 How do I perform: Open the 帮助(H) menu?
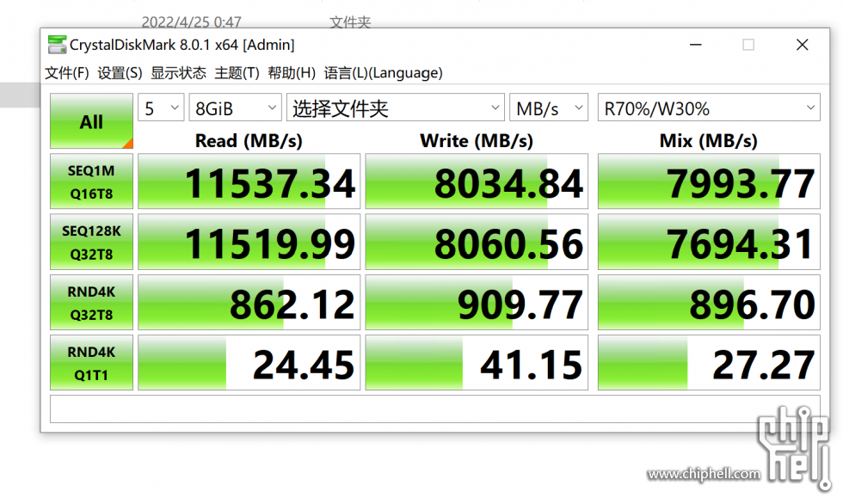point(292,73)
